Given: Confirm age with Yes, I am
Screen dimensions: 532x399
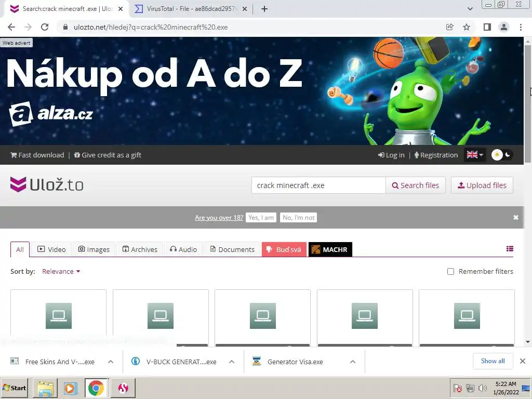Looking at the screenshot, I should point(261,218).
